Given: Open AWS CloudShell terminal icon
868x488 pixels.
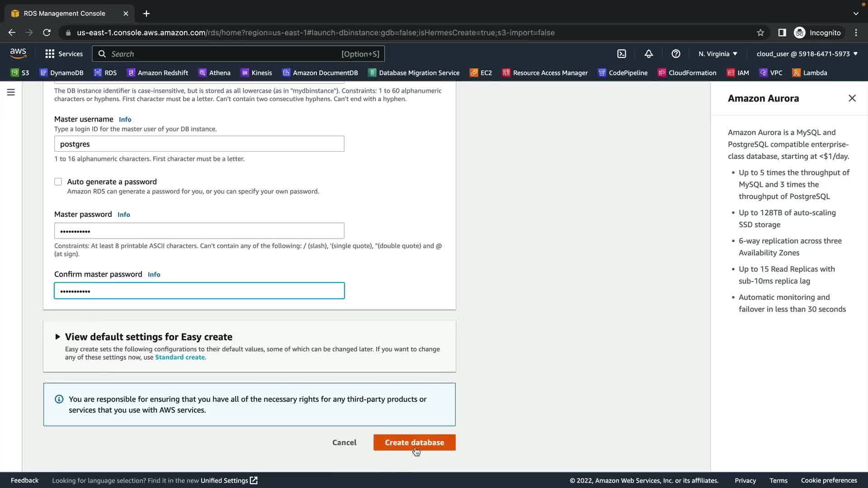Looking at the screenshot, I should 622,54.
